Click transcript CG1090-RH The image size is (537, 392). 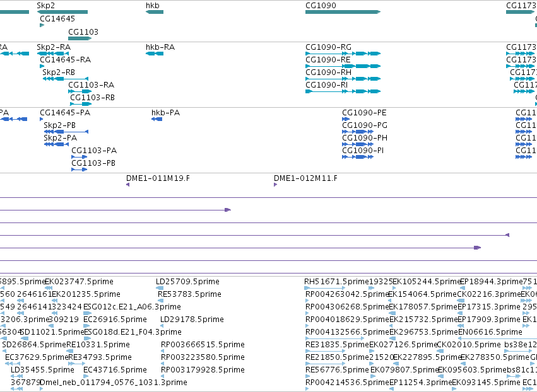pos(328,72)
